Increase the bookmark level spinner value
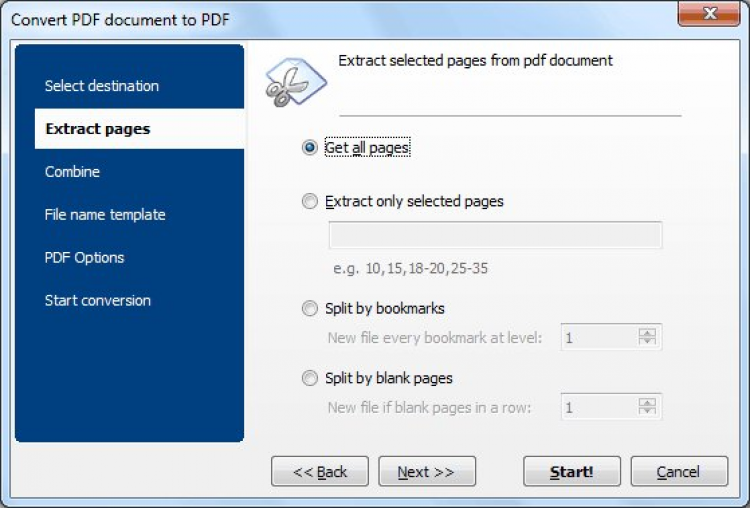The width and height of the screenshot is (750, 508). 647,332
